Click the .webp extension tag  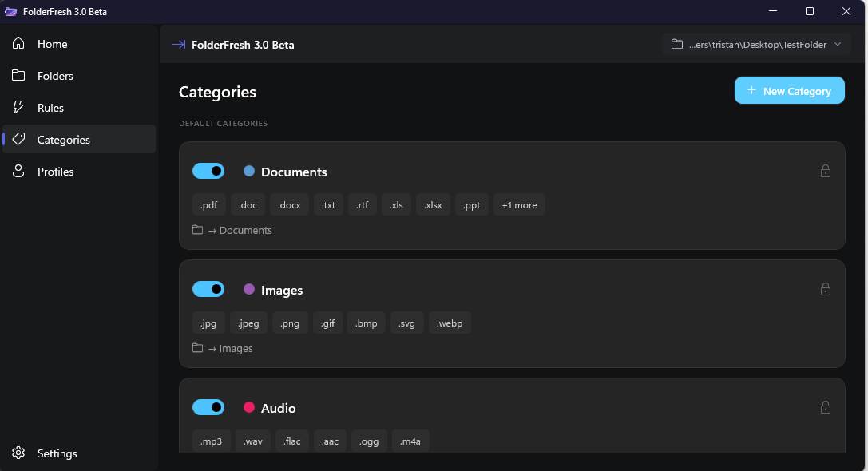(x=450, y=323)
